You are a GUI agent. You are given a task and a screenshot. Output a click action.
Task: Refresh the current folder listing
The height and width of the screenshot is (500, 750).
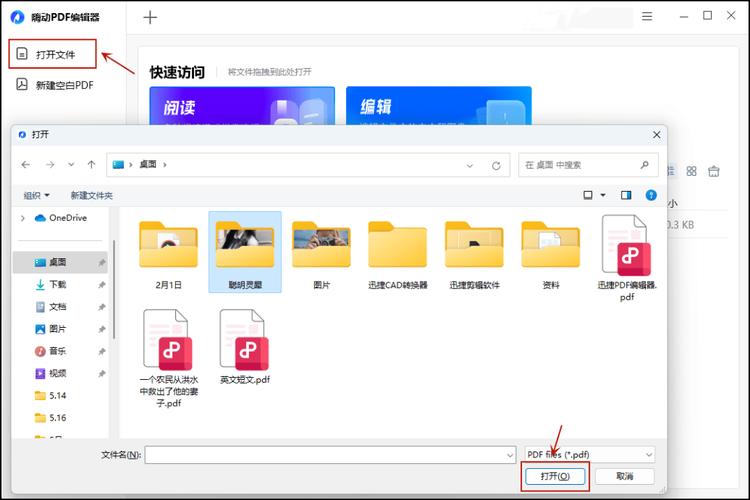496,166
